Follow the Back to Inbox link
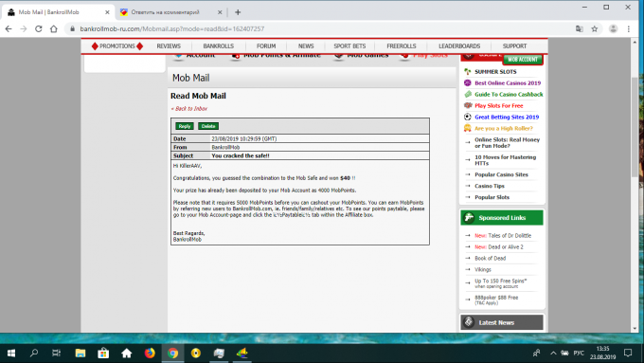644x363 pixels. [x=188, y=109]
